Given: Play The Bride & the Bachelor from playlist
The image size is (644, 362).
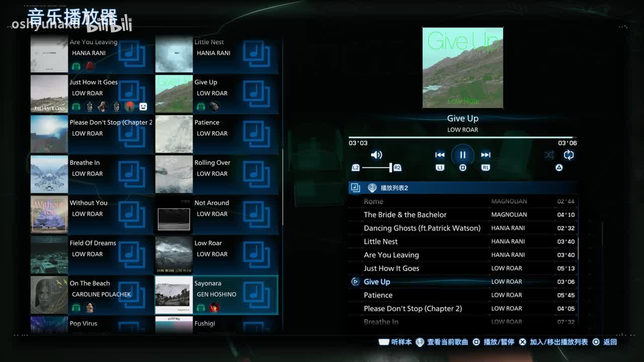Looking at the screenshot, I should [x=463, y=215].
